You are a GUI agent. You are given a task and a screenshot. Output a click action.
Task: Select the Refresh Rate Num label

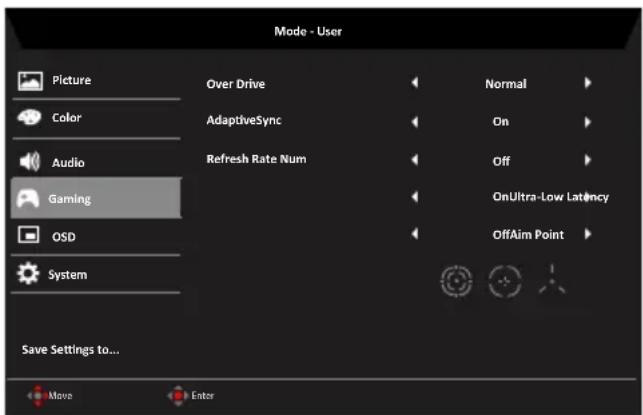click(256, 159)
